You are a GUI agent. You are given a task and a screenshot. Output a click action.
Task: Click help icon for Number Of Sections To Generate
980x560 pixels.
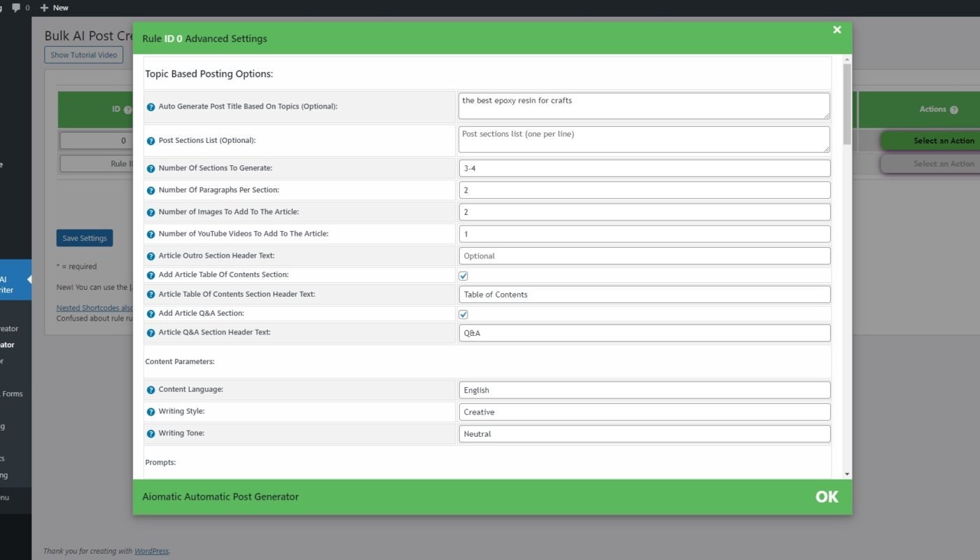(x=150, y=169)
